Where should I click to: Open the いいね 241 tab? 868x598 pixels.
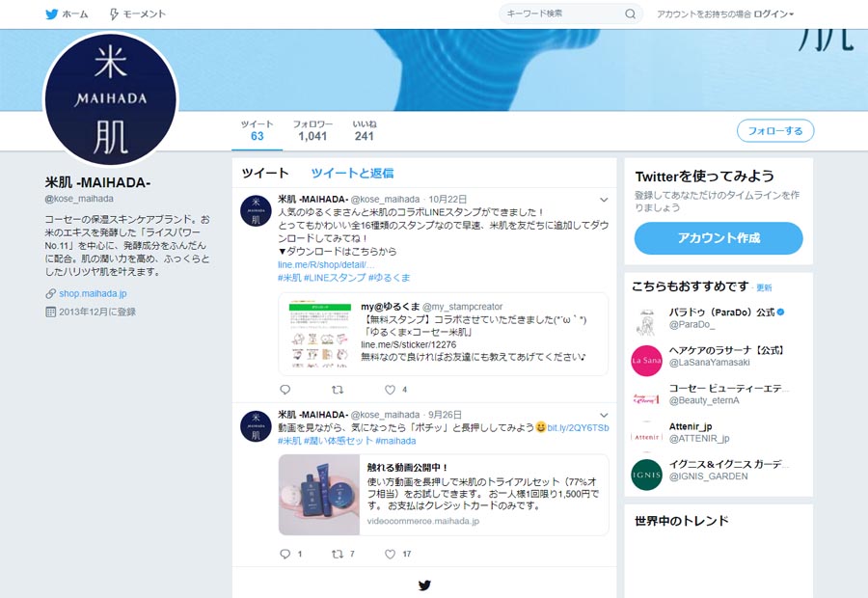pyautogui.click(x=365, y=130)
